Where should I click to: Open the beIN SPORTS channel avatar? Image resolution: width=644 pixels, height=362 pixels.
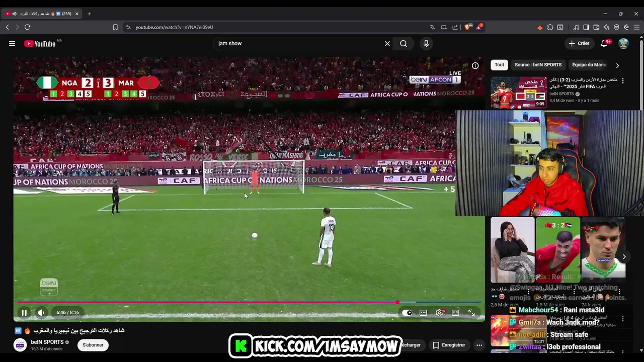coord(20,345)
